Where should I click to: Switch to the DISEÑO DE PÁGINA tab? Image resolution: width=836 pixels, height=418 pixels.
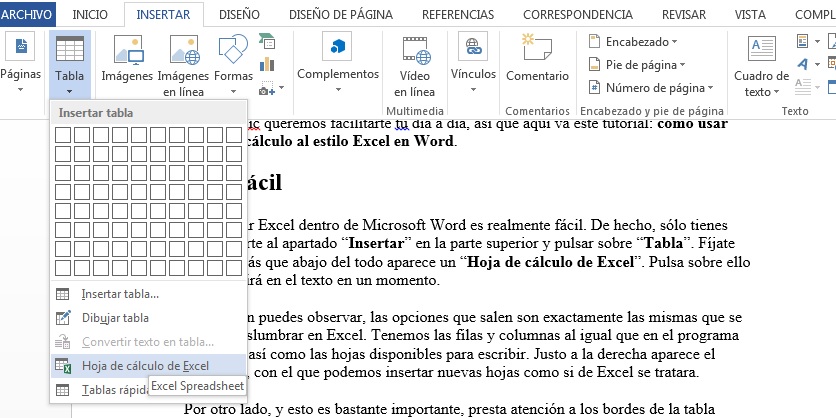tap(339, 14)
